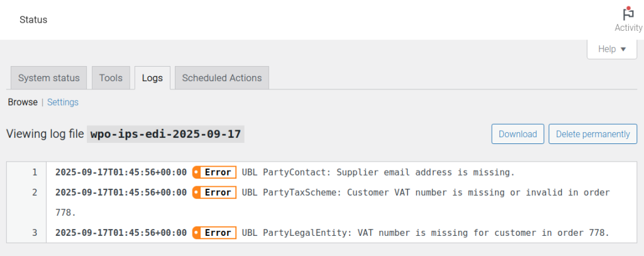
Task: Expand the Help dropdown
Action: pyautogui.click(x=612, y=49)
